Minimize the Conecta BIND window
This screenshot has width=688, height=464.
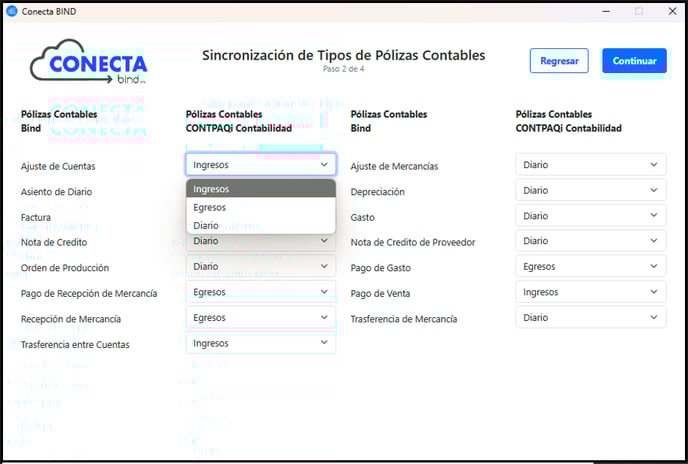(x=606, y=11)
